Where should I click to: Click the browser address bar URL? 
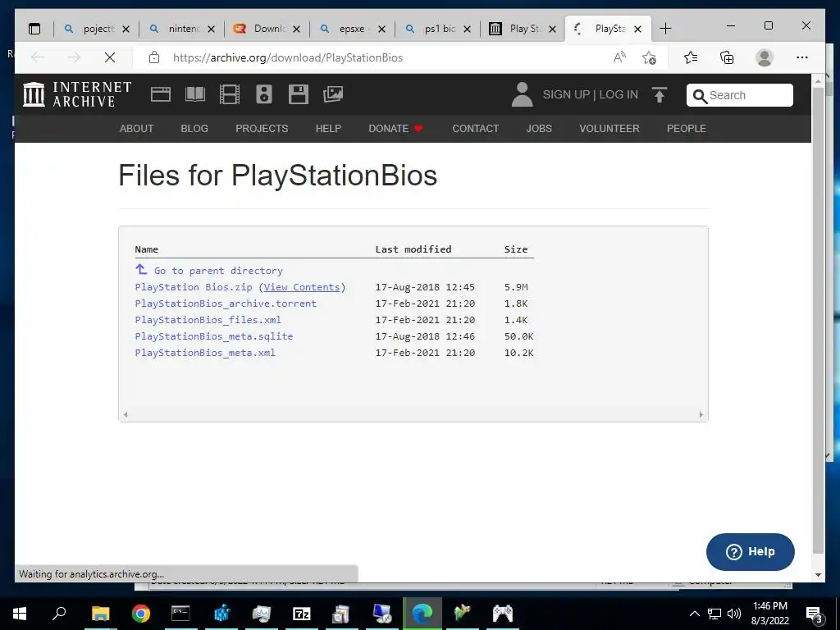click(x=288, y=57)
